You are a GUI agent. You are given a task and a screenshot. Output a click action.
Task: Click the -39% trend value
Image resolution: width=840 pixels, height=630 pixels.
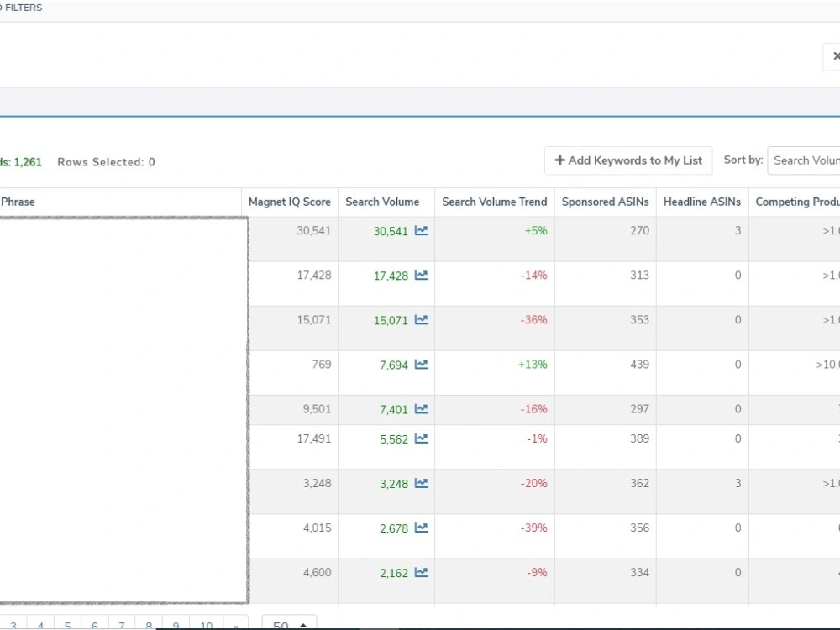pyautogui.click(x=533, y=528)
